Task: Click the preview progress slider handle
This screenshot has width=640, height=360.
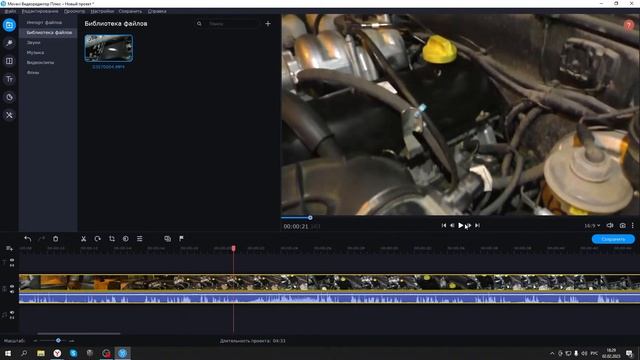Action: [310, 218]
